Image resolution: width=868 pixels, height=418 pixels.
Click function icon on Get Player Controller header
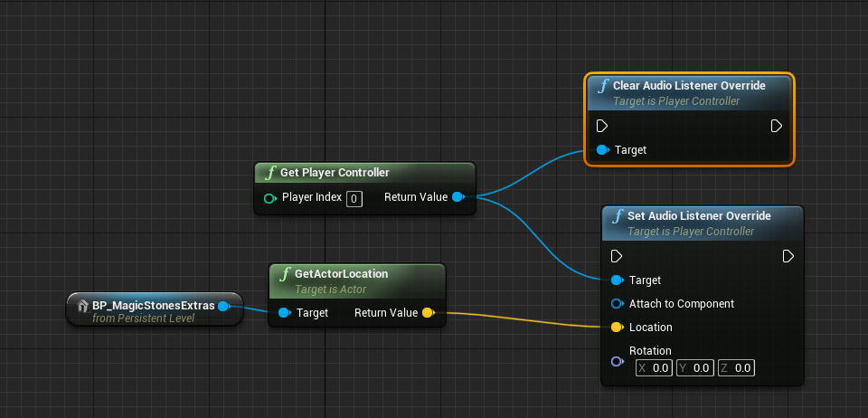270,173
